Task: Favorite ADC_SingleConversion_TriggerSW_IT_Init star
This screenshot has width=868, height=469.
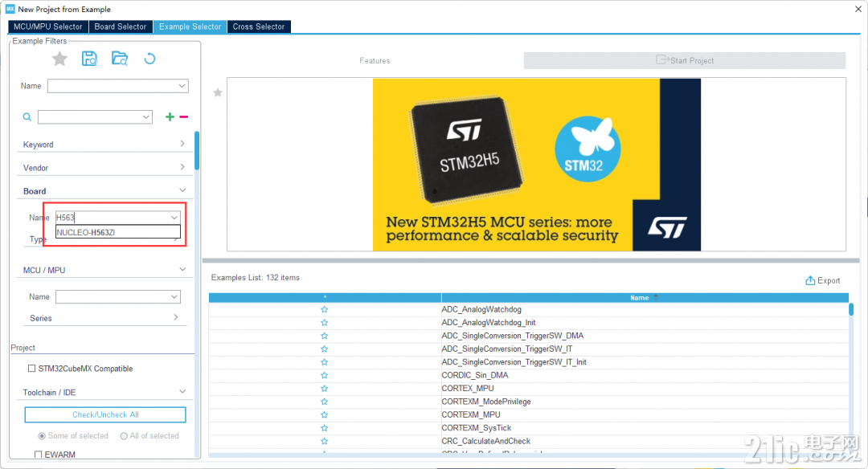Action: pyautogui.click(x=325, y=362)
